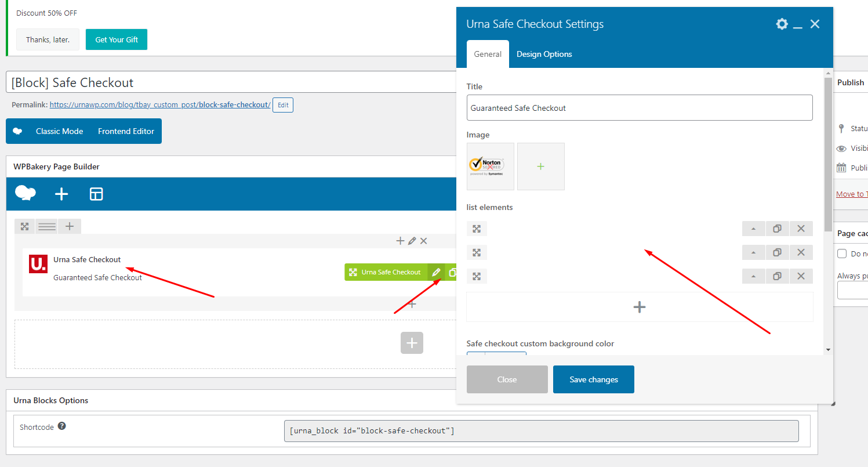Click the Visibility eye icon in Publish box

click(x=841, y=149)
